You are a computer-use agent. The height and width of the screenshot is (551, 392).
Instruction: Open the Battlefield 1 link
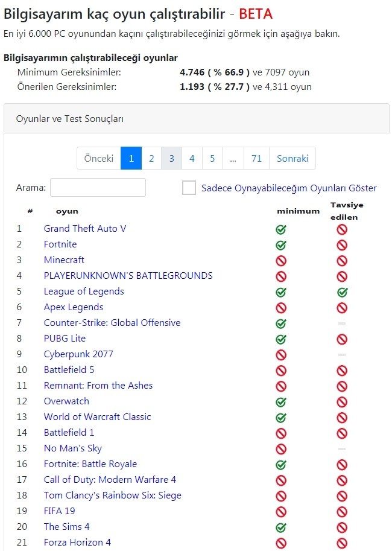click(69, 433)
